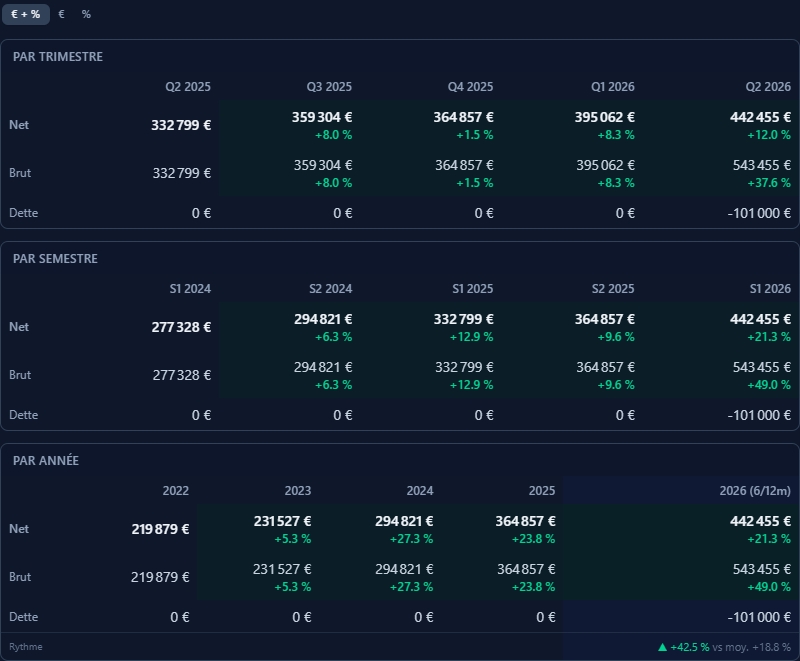Click the Q3 2025 column header

[x=329, y=87]
